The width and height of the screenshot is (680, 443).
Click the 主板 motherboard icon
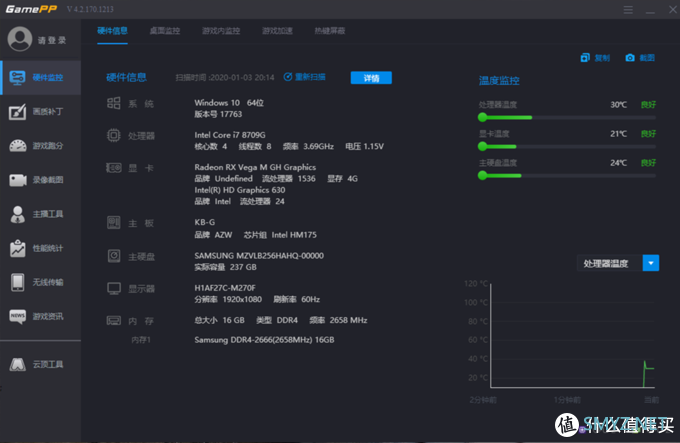coord(114,223)
